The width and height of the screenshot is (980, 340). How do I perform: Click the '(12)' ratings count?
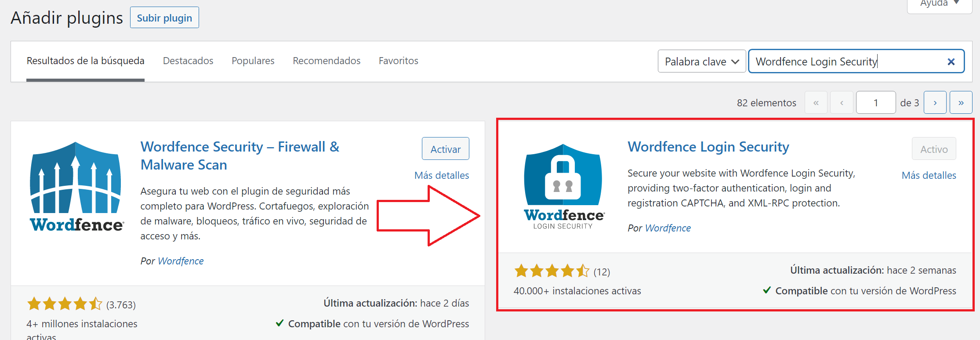pyautogui.click(x=602, y=272)
